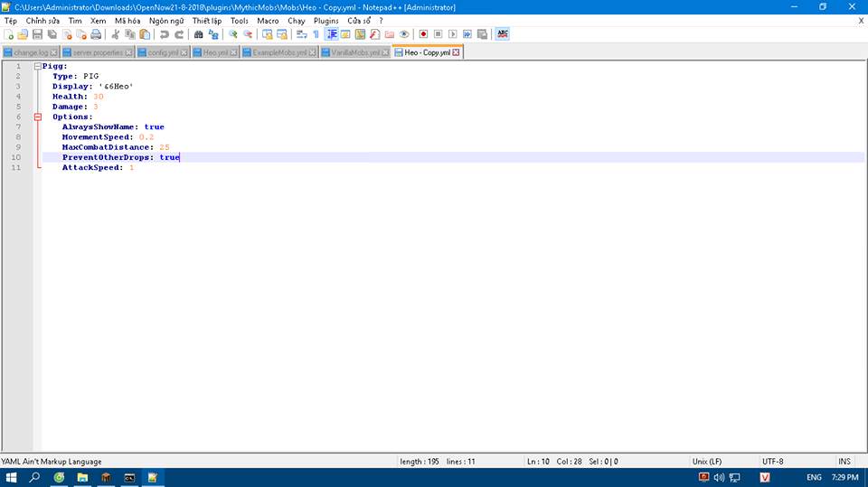
Task: Click the Zoom in toolbar icon
Action: coord(233,34)
